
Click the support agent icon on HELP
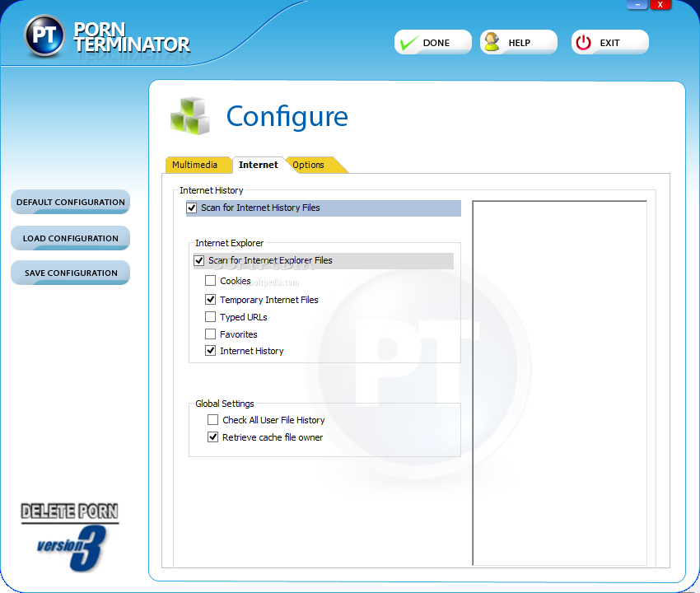click(x=492, y=42)
